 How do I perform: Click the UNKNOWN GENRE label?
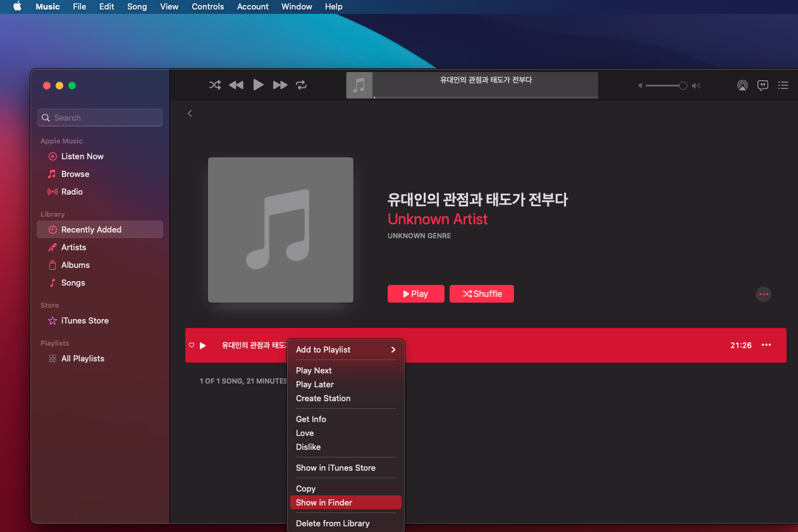419,236
